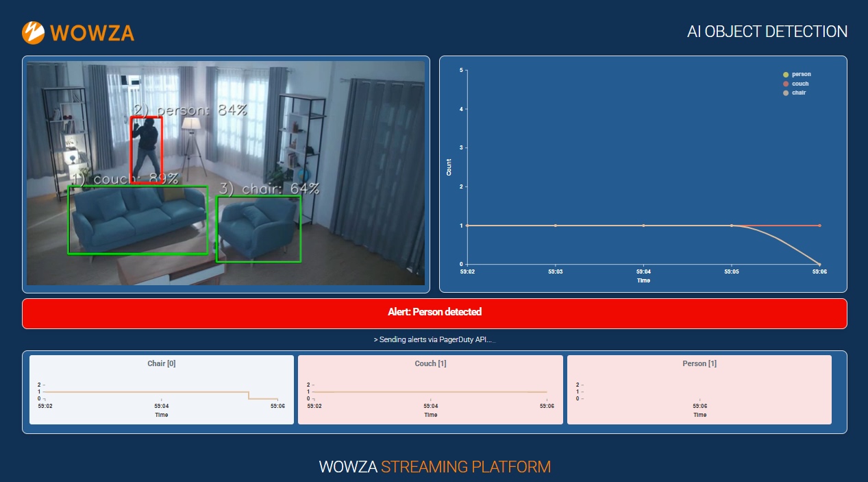Click the person legend color dot

click(x=786, y=75)
